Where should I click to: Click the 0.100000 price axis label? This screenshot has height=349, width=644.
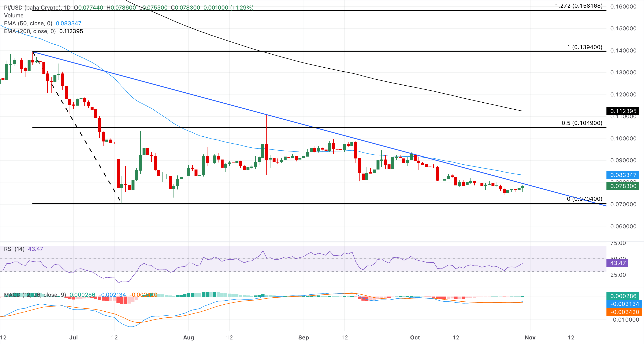pos(623,138)
